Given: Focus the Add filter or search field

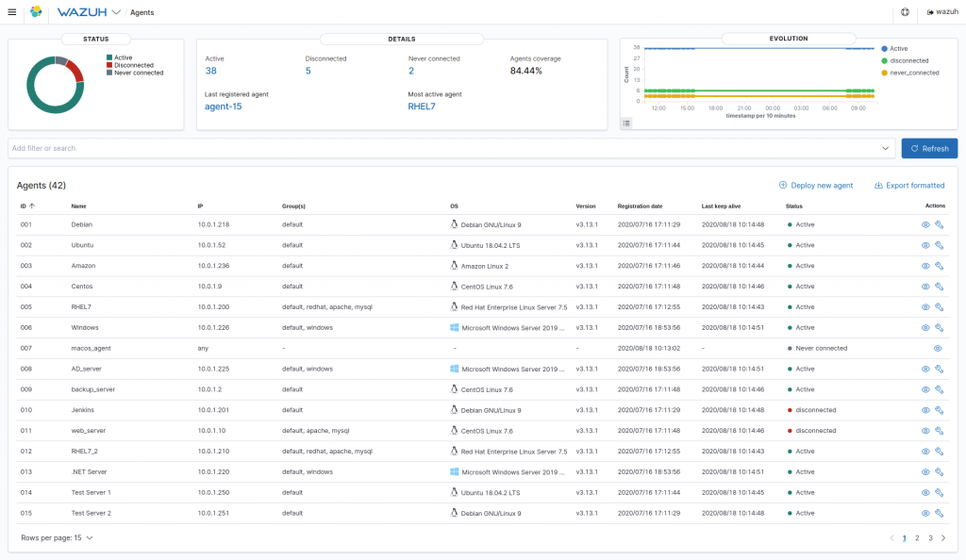Looking at the screenshot, I should pyautogui.click(x=443, y=148).
